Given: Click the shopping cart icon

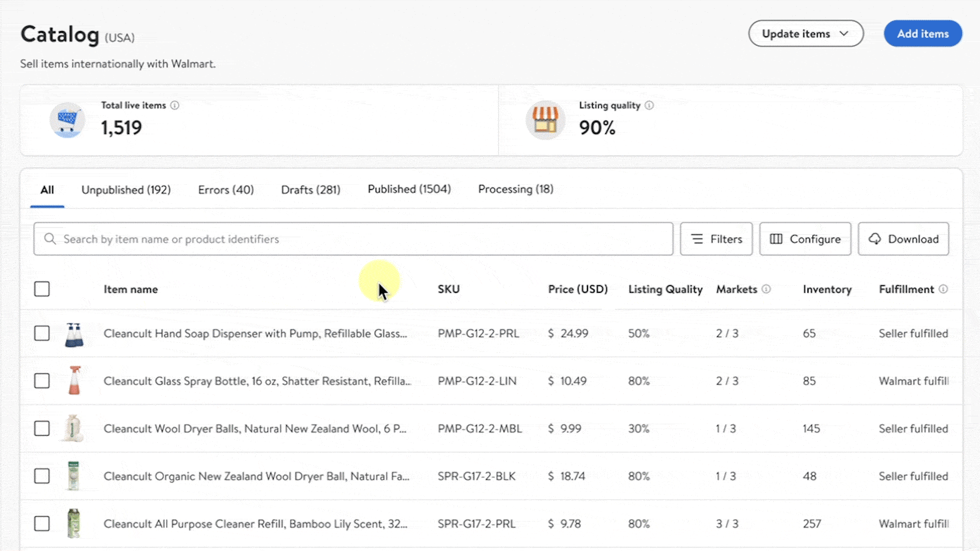Looking at the screenshot, I should 67,120.
